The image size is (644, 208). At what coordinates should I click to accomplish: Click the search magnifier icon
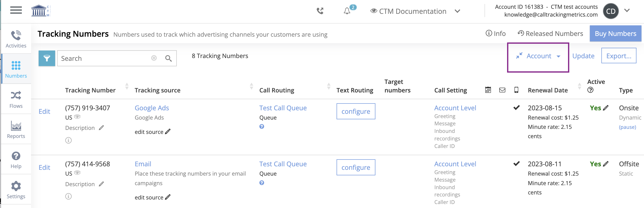pos(168,58)
